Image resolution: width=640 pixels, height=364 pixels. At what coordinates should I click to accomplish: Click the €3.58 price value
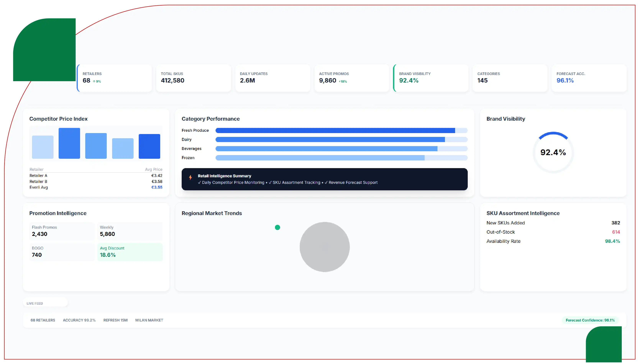point(157,182)
